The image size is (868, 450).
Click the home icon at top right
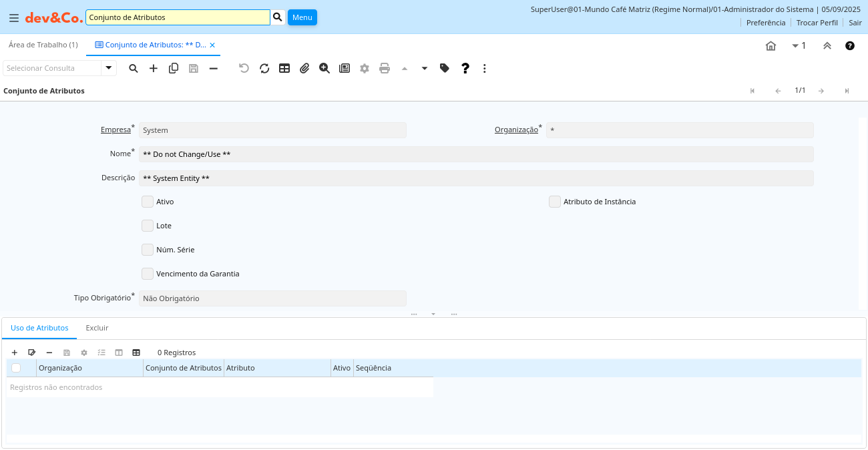[x=771, y=45]
